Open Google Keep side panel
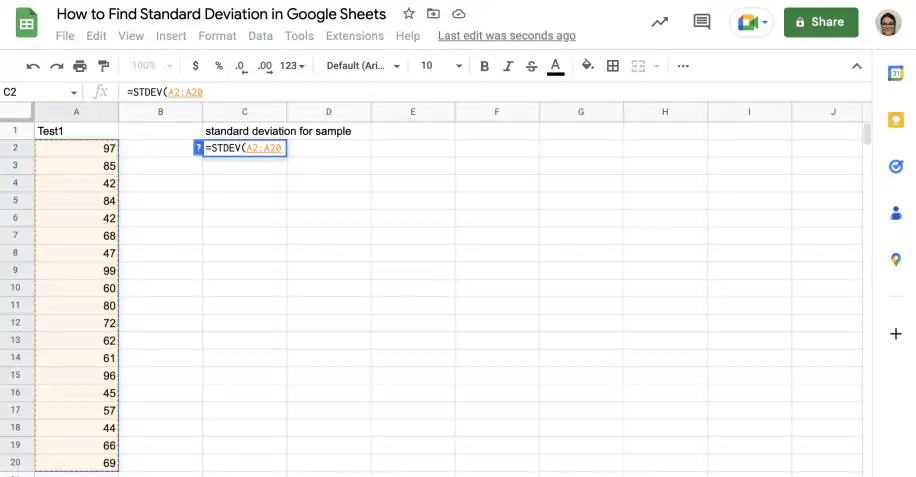916x477 pixels. pos(895,120)
